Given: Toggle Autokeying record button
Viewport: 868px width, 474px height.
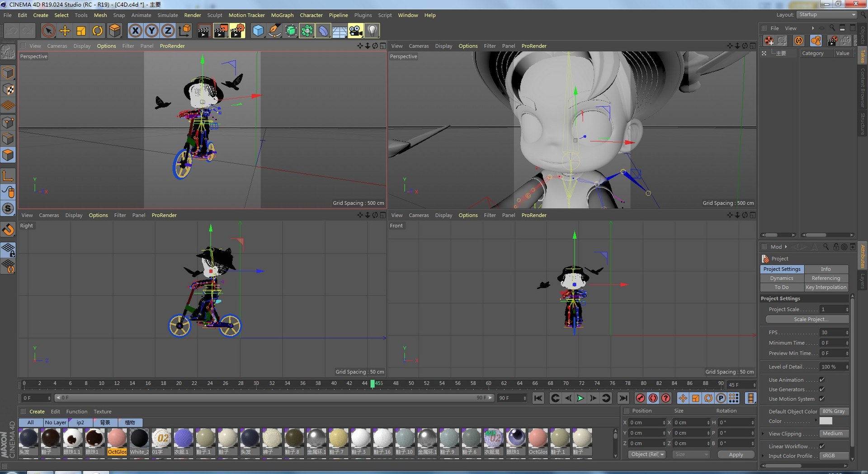Looking at the screenshot, I should [653, 398].
